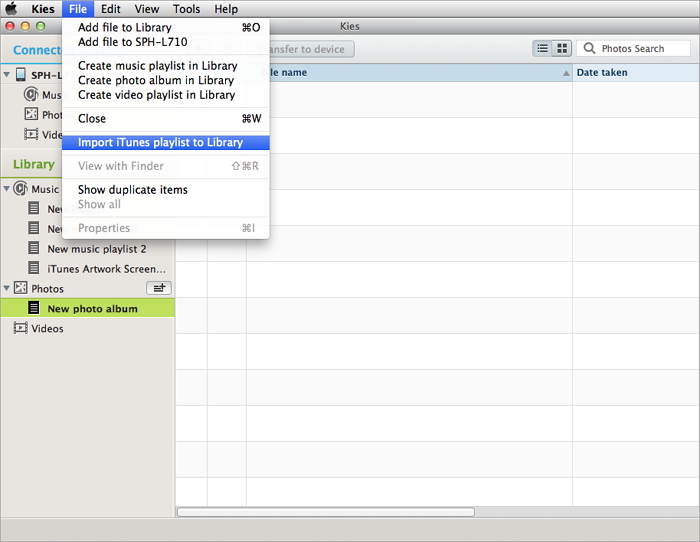Open device Photos icon
700x542 pixels.
[31, 114]
